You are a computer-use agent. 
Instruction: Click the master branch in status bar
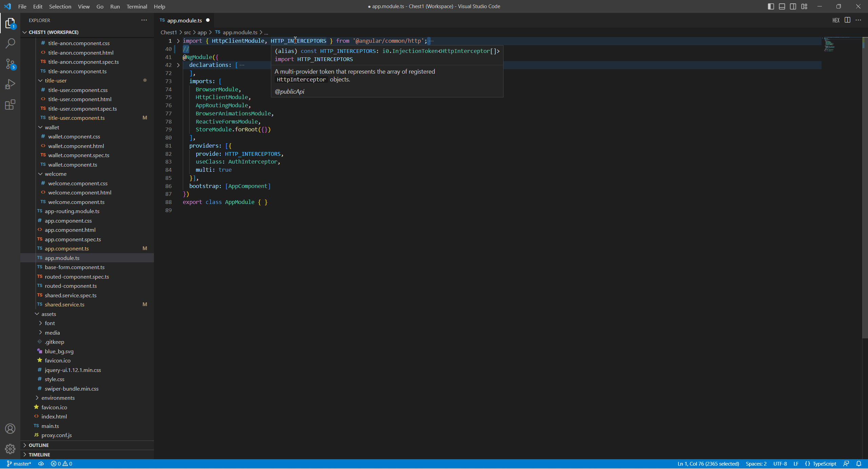point(19,464)
